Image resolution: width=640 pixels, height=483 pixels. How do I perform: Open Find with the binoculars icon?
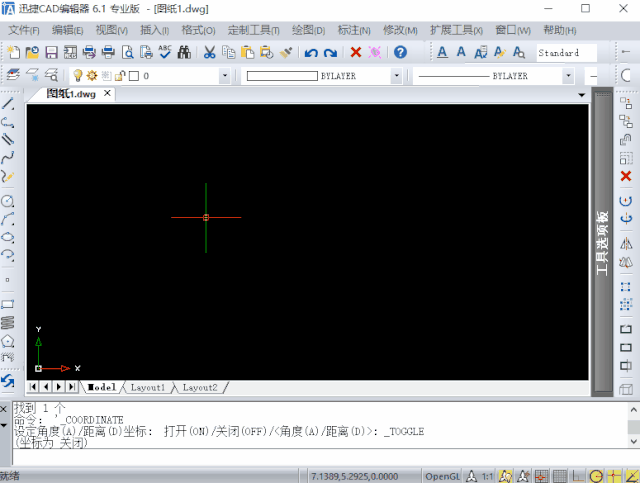(184, 52)
